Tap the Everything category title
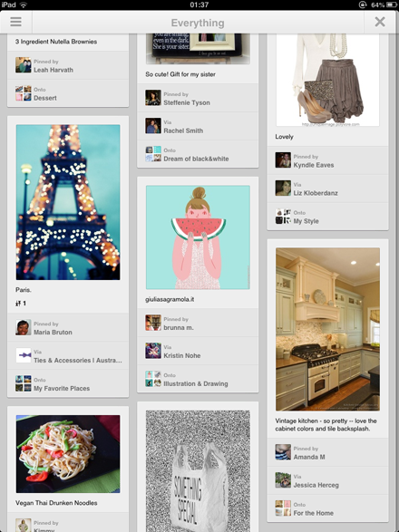 pos(198,23)
